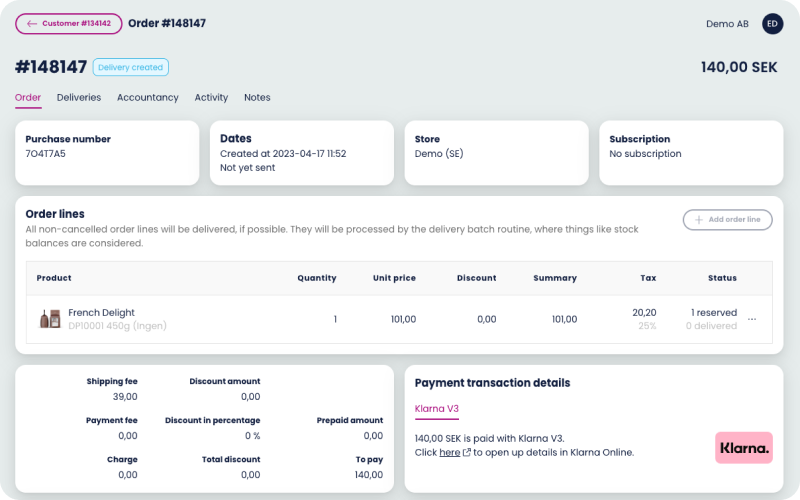800x500 pixels.
Task: Click the Add order line button
Action: (727, 219)
